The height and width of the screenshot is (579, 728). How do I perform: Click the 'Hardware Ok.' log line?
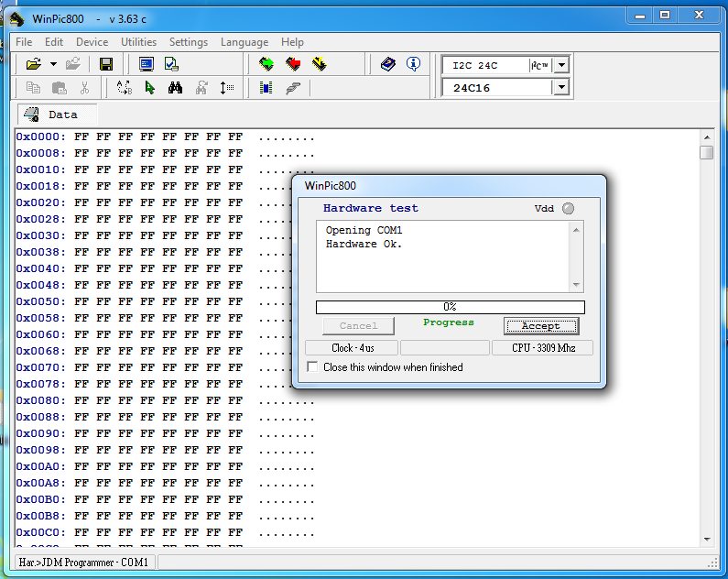[x=364, y=244]
